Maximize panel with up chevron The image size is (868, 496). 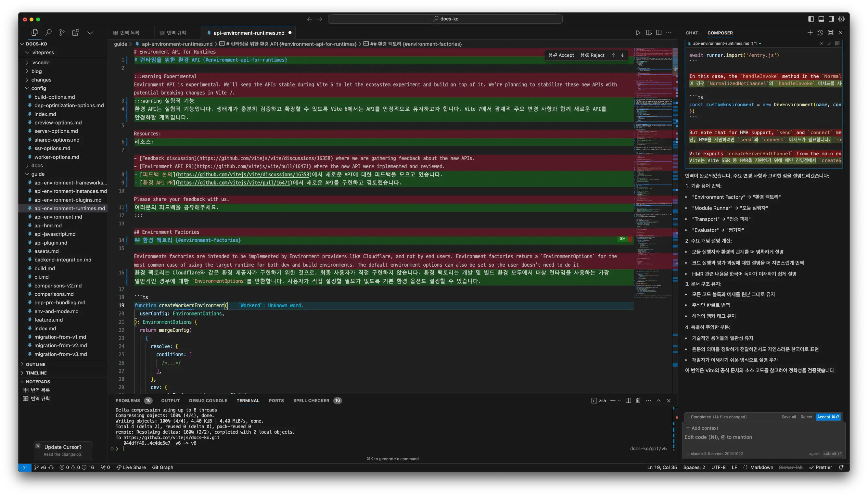(x=659, y=401)
